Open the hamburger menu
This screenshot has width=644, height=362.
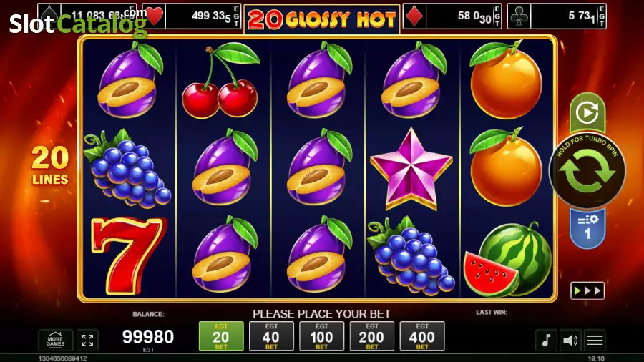click(595, 341)
